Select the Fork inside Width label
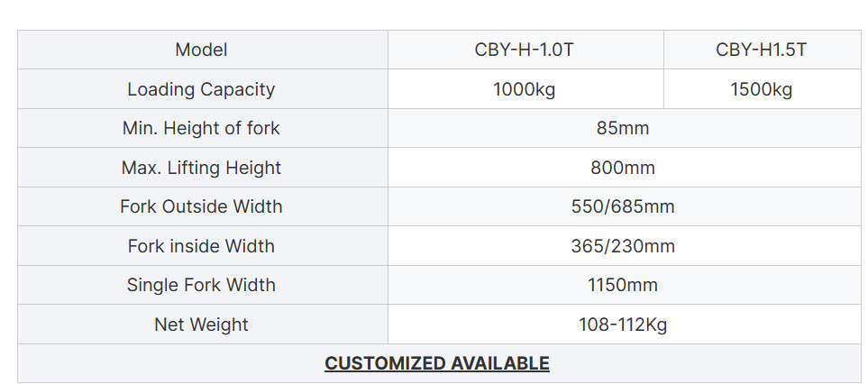Image resolution: width=868 pixels, height=384 pixels. (x=203, y=246)
